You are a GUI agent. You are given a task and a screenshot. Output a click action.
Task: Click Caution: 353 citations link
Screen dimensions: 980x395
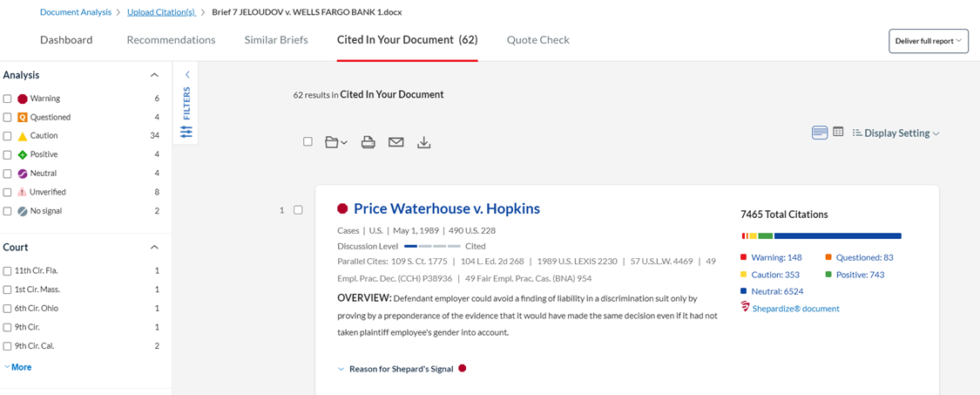[775, 275]
